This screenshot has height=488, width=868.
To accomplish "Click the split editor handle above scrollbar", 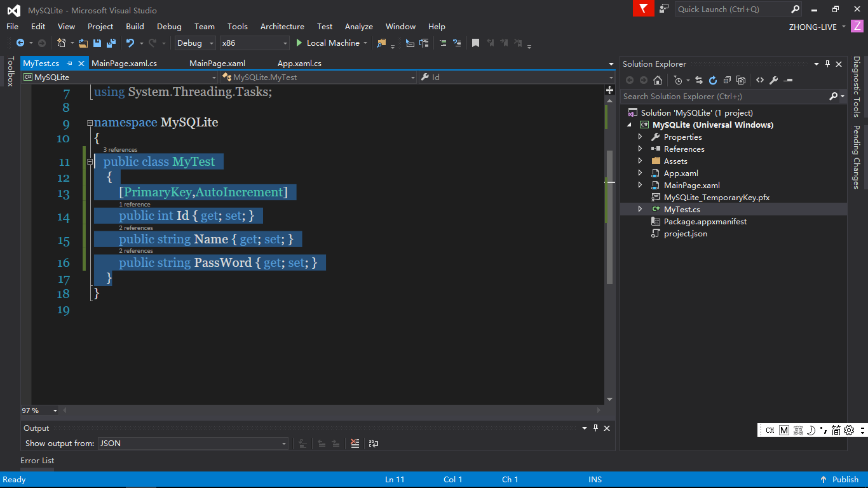I will tap(610, 90).
